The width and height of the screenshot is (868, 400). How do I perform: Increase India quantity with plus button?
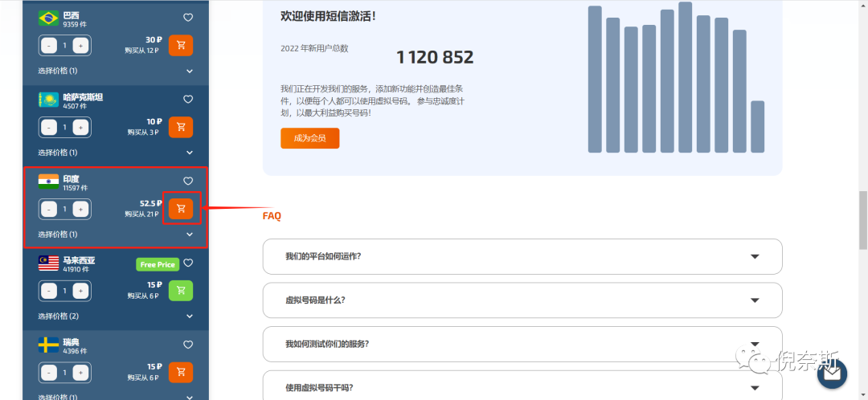80,209
